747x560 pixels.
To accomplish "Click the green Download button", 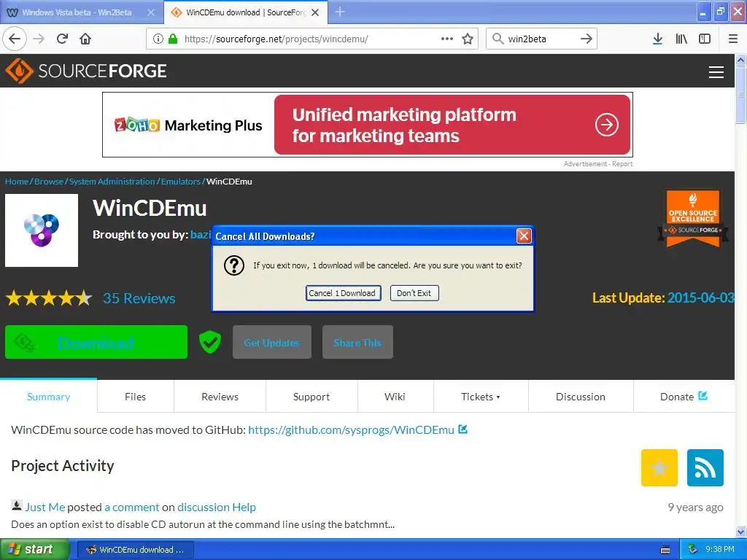I will 96,342.
